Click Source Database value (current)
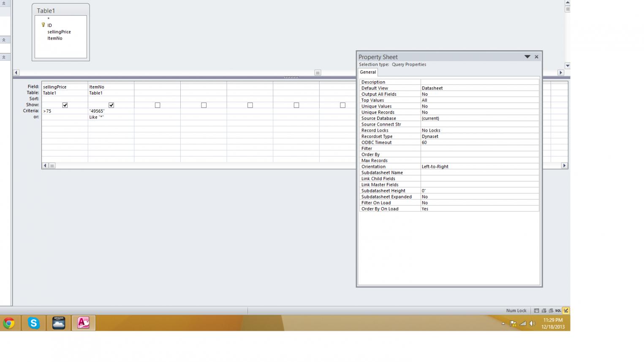644x362 pixels. [480, 119]
